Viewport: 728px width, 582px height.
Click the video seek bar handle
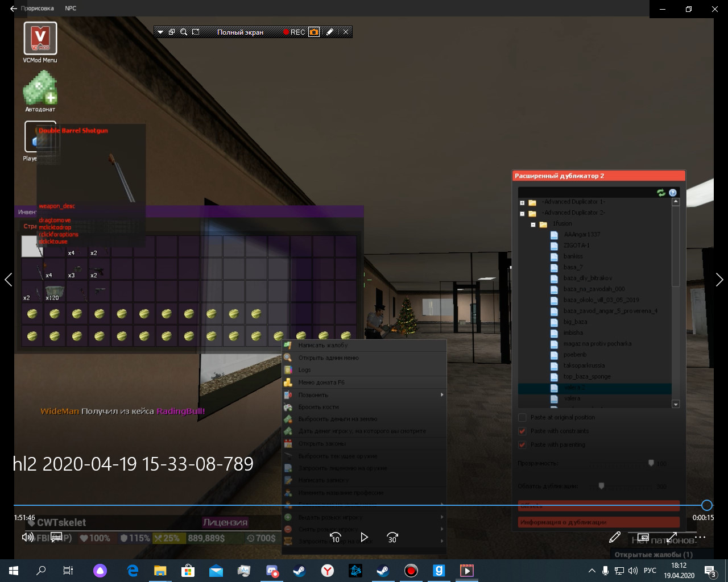(707, 505)
